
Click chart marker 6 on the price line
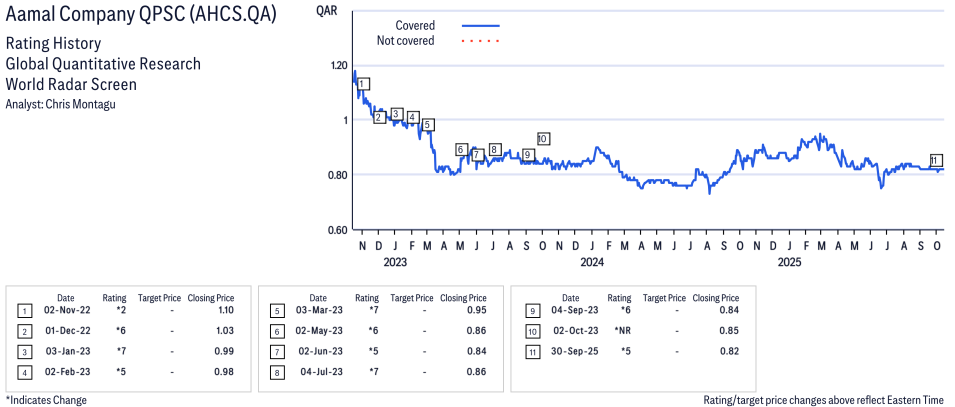tap(461, 149)
